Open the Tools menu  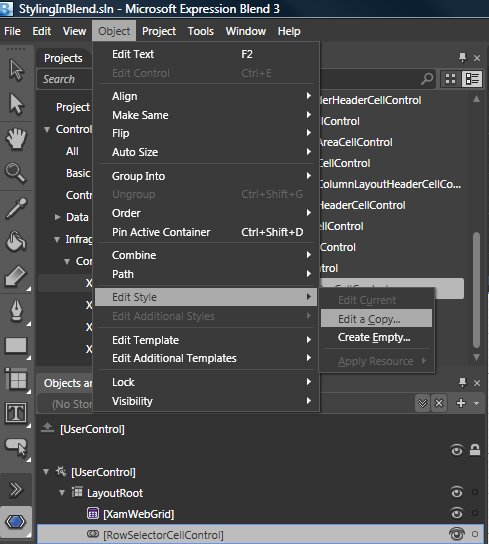point(201,31)
